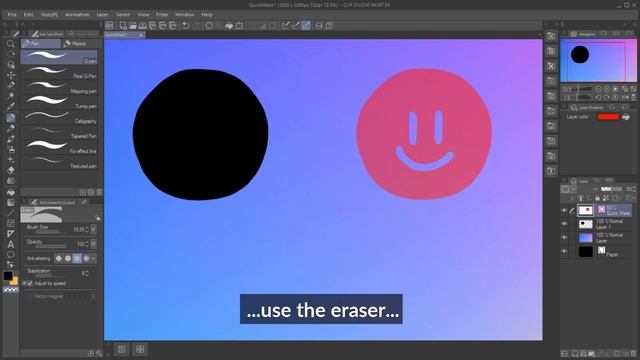The image size is (640, 360).
Task: Click the Redo arrow in toolbar
Action: pyautogui.click(x=196, y=26)
